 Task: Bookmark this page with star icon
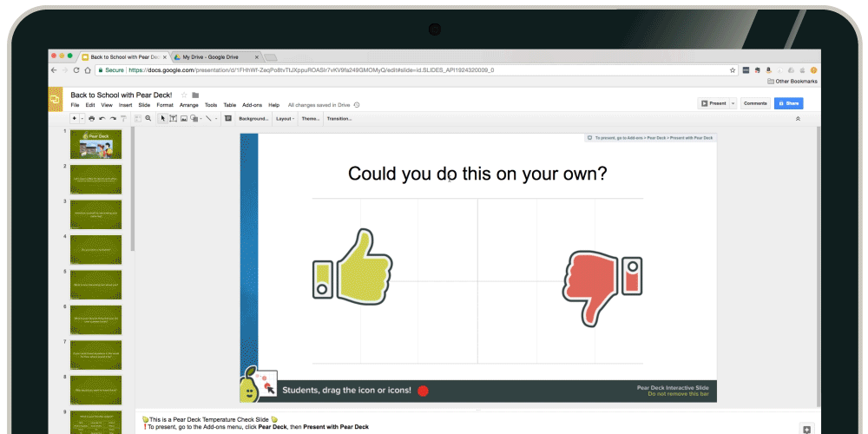pos(733,70)
